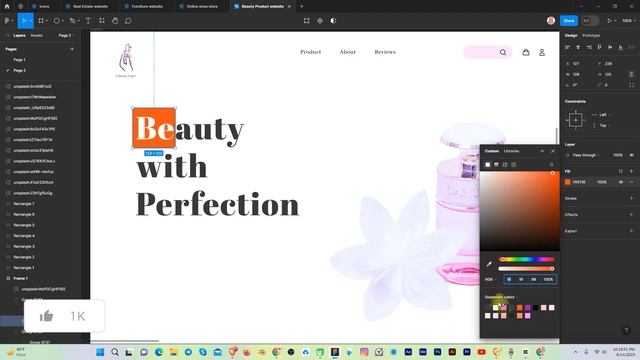Open a new tab with plus button
This screenshot has width=640, height=360.
point(302,7)
